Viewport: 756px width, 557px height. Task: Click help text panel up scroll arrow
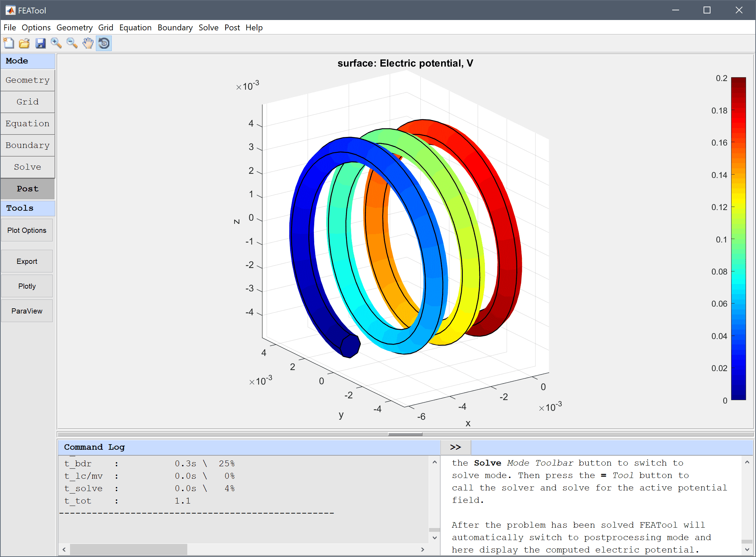pyautogui.click(x=747, y=462)
